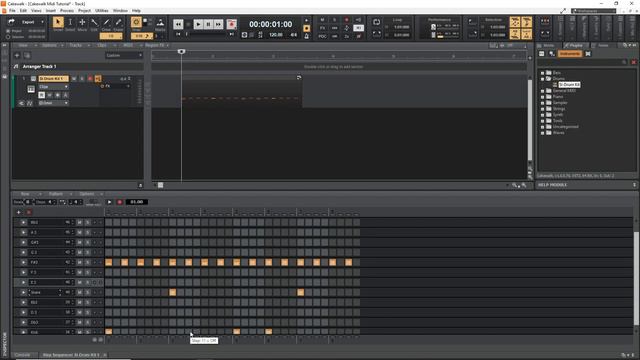Click the Arranger Track 1 label

click(40, 66)
